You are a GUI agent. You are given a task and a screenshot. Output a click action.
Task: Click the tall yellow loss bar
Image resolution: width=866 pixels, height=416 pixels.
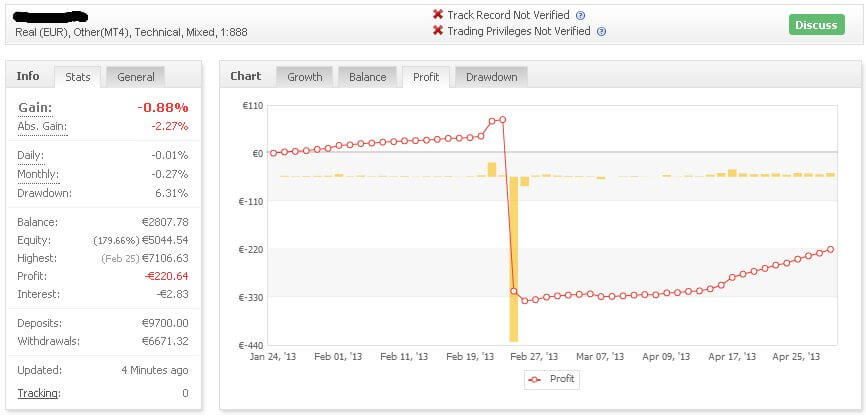514,260
